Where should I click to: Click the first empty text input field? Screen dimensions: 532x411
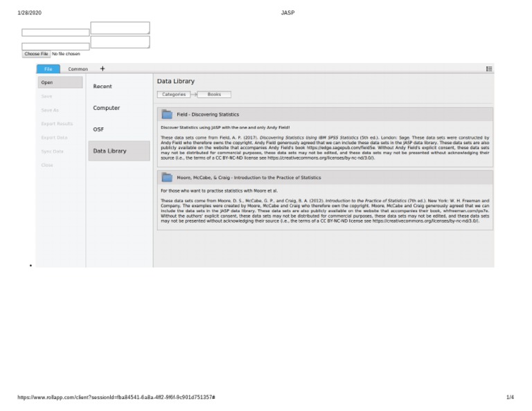pyautogui.click(x=55, y=33)
